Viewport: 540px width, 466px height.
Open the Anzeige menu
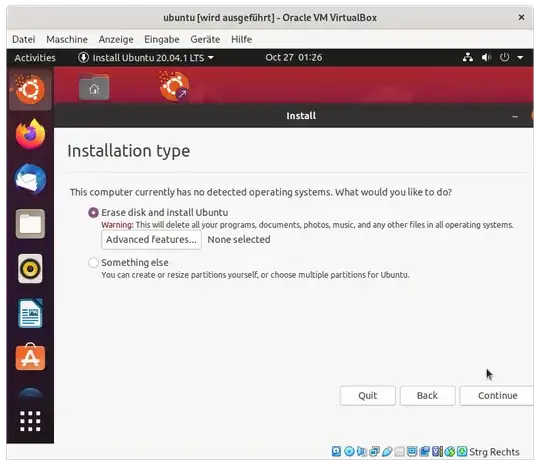click(116, 39)
